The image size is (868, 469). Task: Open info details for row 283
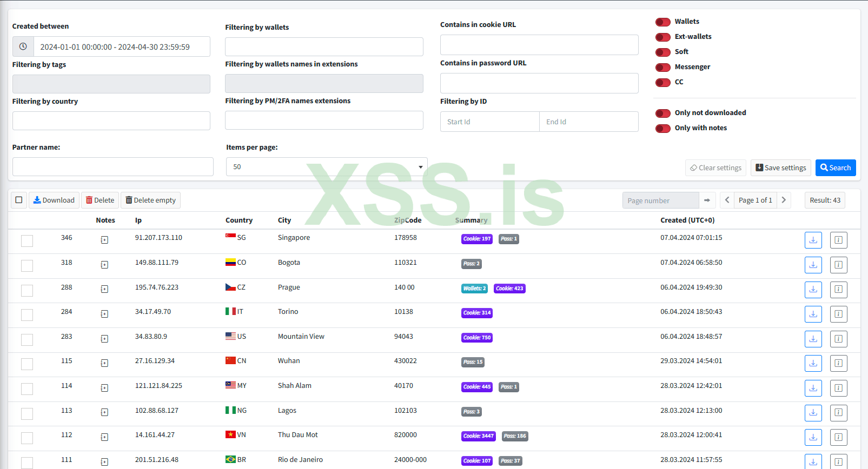coord(838,339)
